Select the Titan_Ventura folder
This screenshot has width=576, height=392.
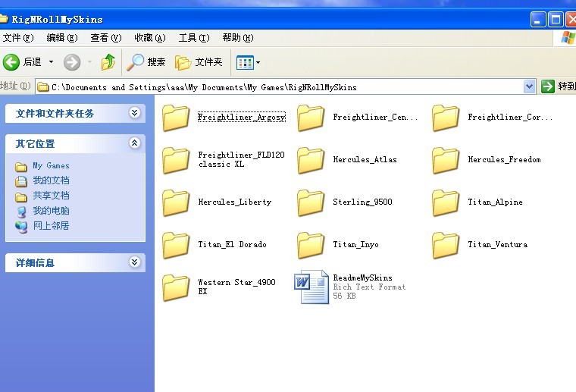click(x=446, y=245)
